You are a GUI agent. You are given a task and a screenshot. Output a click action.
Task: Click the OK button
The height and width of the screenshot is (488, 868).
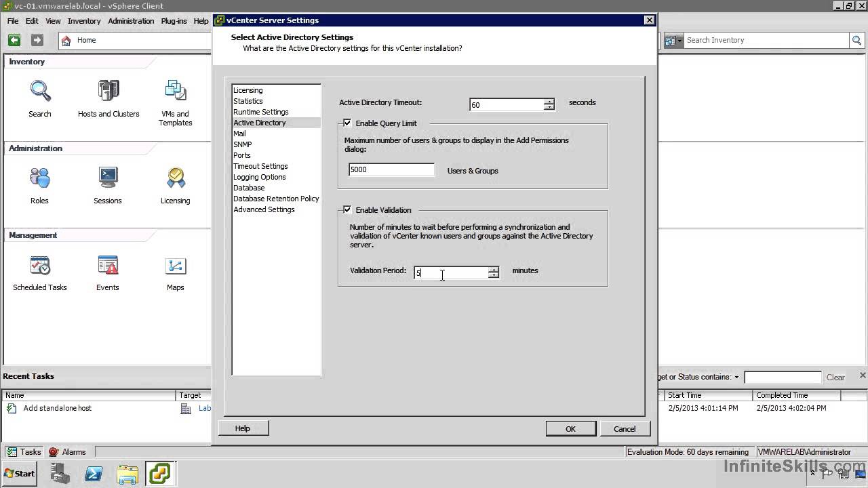click(571, 428)
